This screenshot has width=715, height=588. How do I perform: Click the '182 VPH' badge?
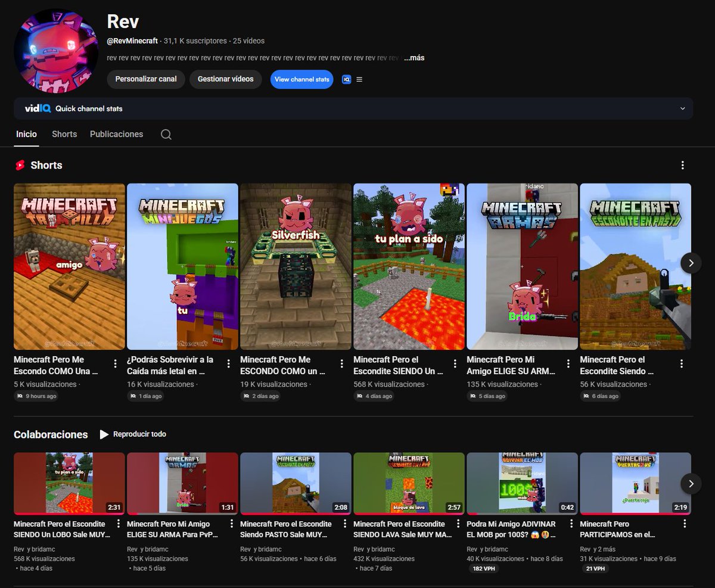484,569
